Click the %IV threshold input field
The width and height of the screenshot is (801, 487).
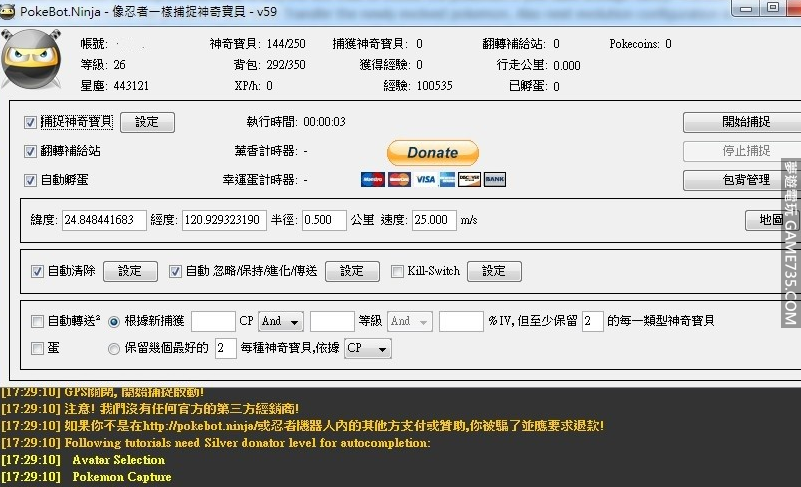pos(461,321)
